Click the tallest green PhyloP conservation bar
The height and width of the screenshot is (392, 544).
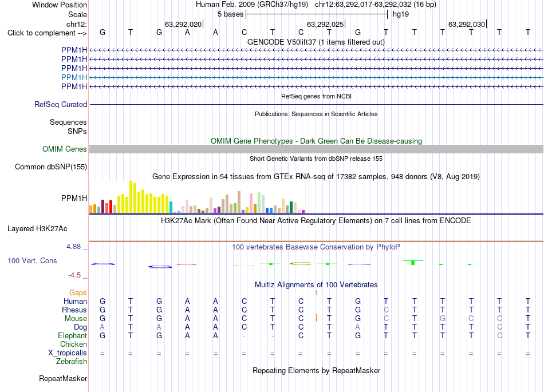pyautogui.click(x=413, y=262)
